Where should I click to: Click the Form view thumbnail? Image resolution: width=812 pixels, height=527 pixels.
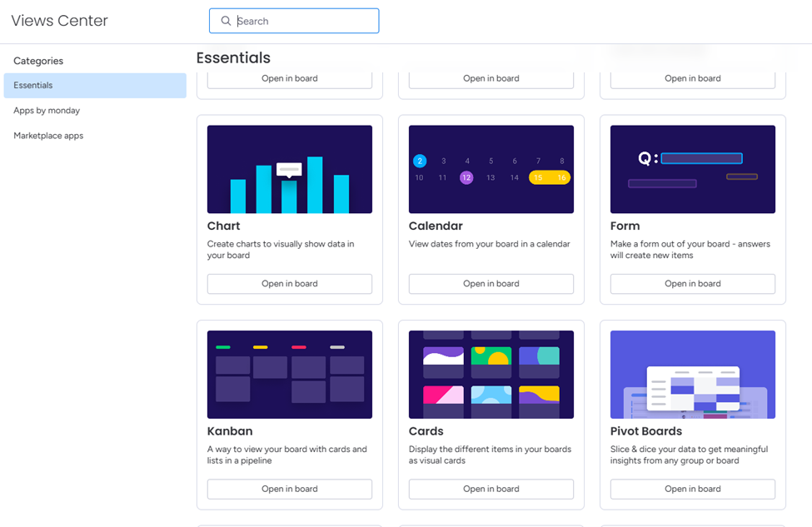coord(692,169)
